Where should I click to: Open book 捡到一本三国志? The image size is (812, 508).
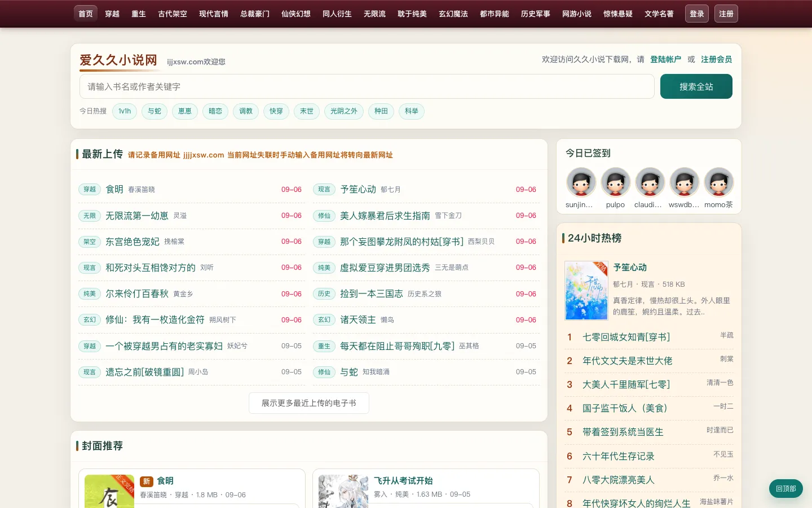(372, 294)
